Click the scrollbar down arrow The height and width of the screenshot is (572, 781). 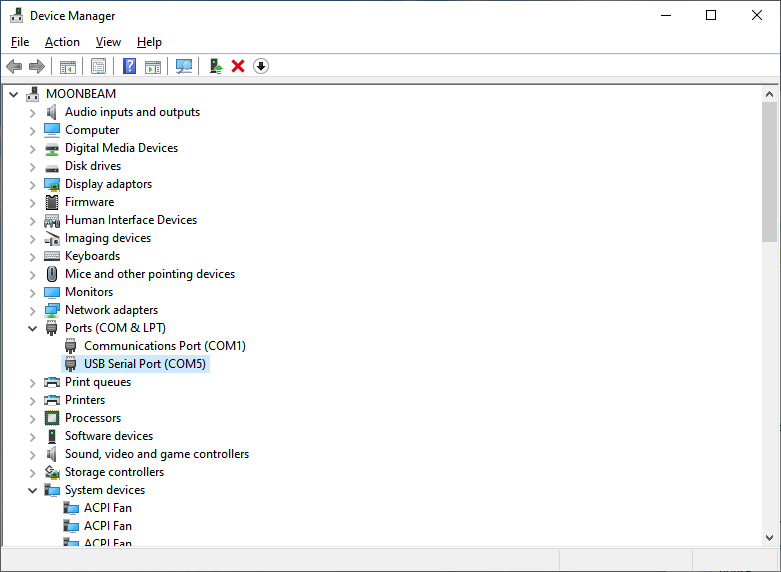click(769, 538)
